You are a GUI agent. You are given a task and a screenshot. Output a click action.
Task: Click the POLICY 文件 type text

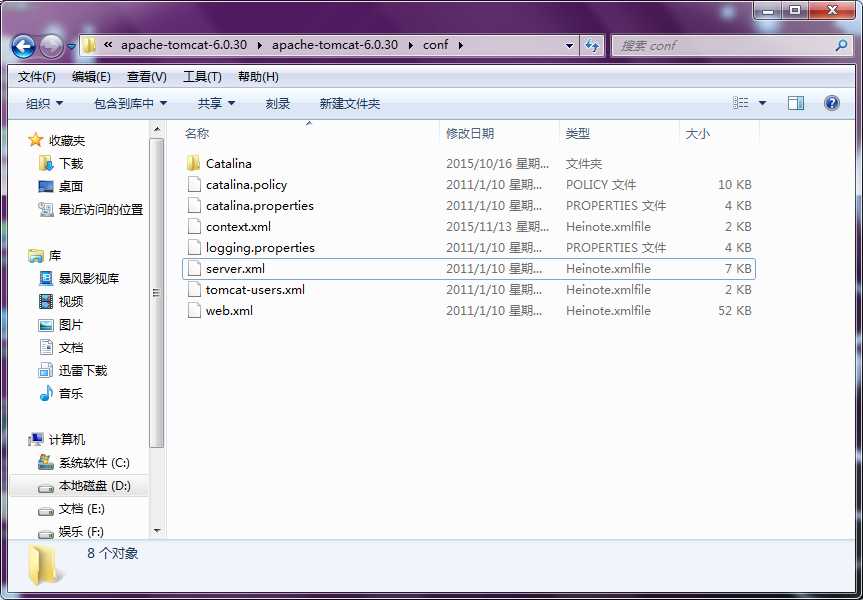(x=600, y=184)
